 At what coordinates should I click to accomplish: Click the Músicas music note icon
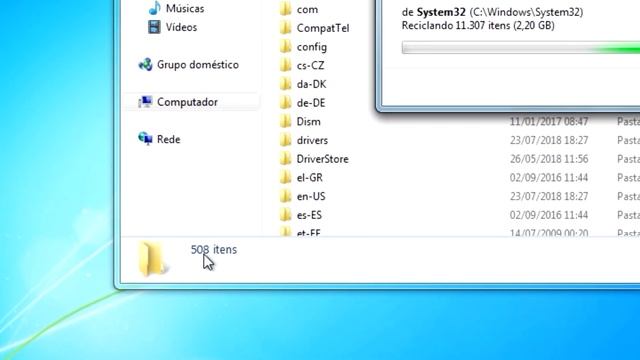pyautogui.click(x=154, y=8)
